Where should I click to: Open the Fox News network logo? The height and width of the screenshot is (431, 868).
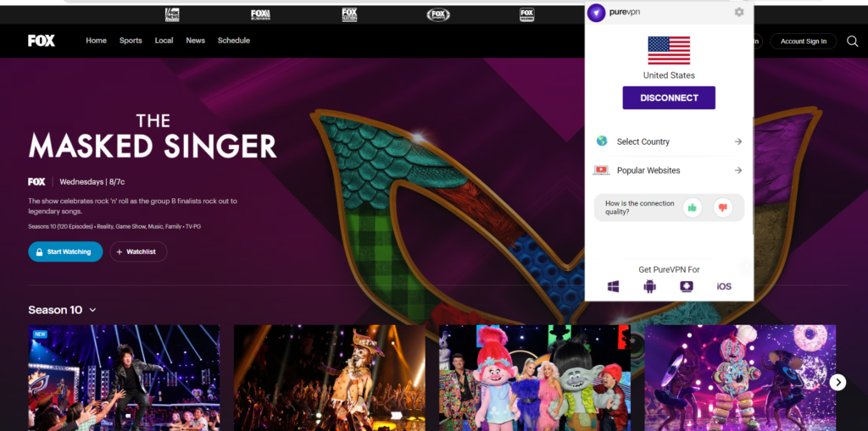click(172, 15)
